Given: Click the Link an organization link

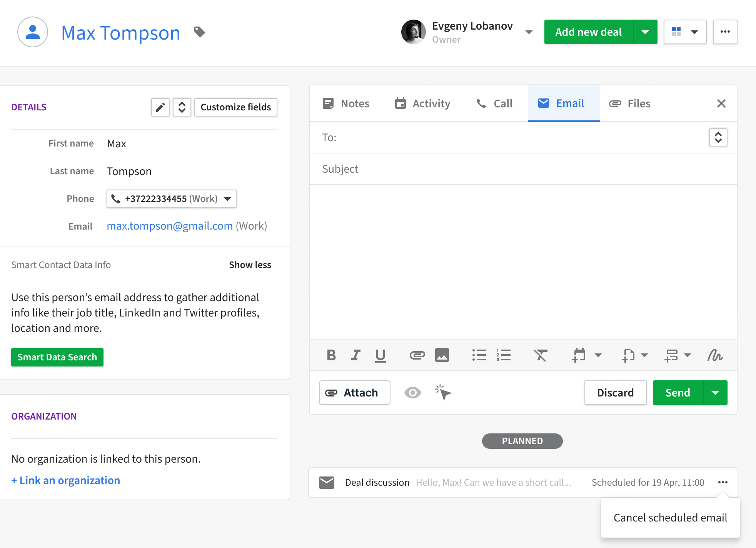Looking at the screenshot, I should tap(66, 481).
